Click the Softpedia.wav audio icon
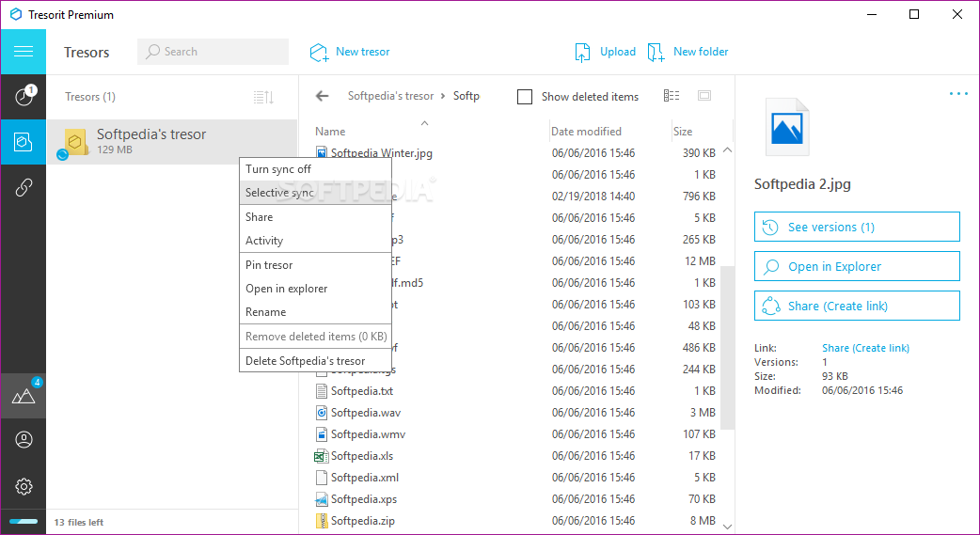Viewport: 980px width, 535px height. [x=322, y=413]
